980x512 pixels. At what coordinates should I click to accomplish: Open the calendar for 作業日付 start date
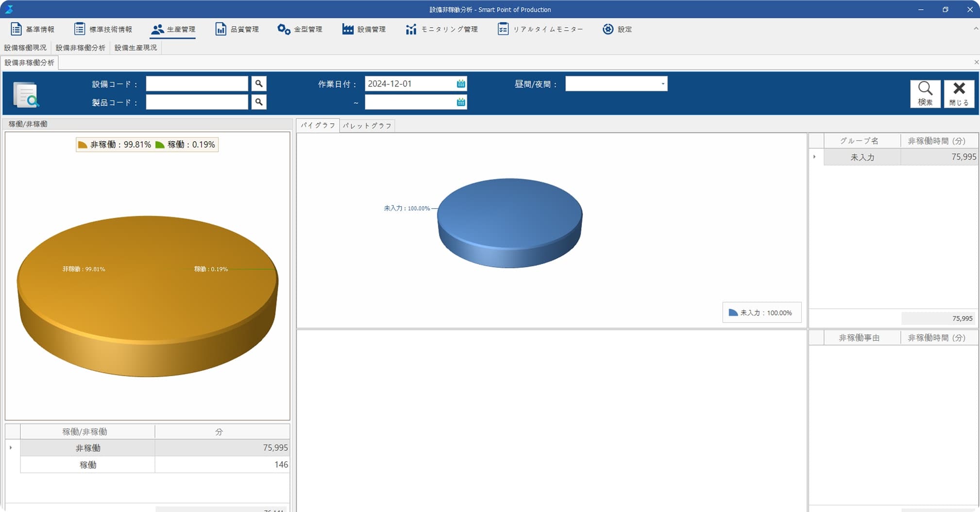pyautogui.click(x=460, y=84)
